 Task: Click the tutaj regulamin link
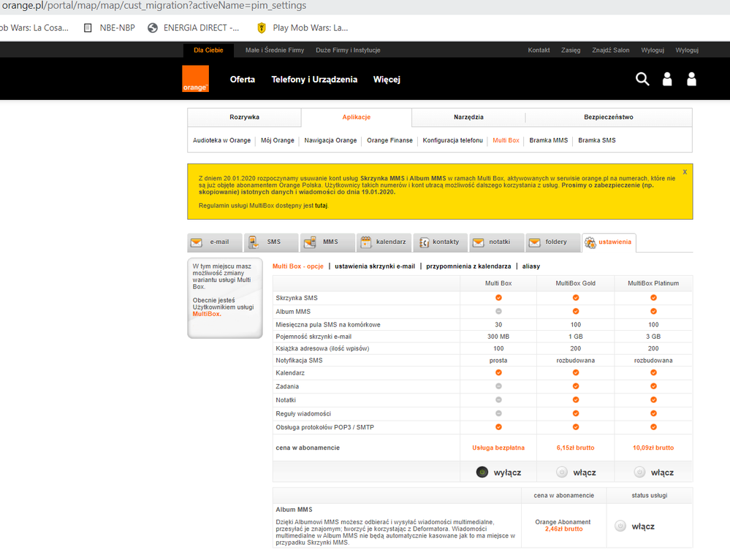click(321, 206)
